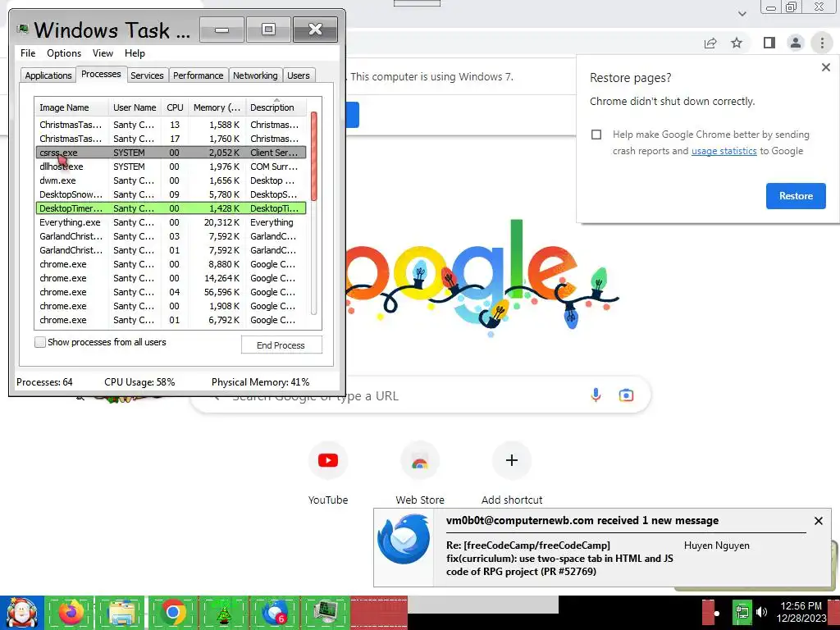The height and width of the screenshot is (630, 840).
Task: Sort by User Name column header
Action: [135, 107]
